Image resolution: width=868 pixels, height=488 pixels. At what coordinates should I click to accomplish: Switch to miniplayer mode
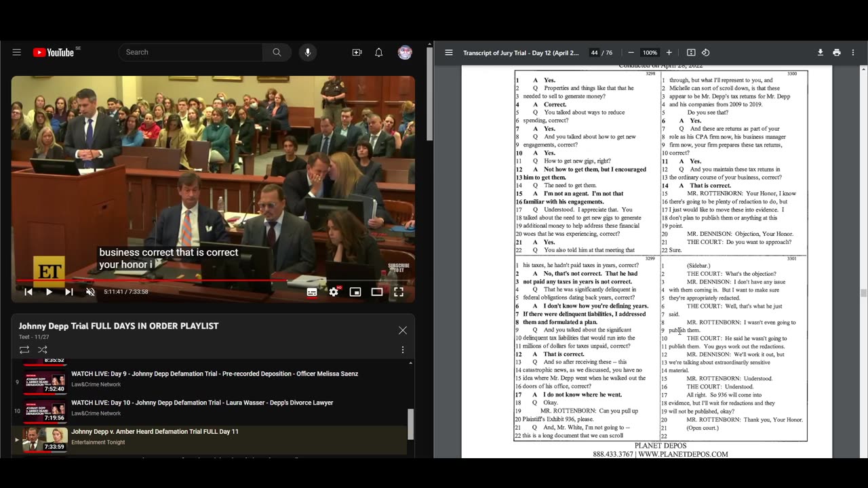[x=355, y=291]
